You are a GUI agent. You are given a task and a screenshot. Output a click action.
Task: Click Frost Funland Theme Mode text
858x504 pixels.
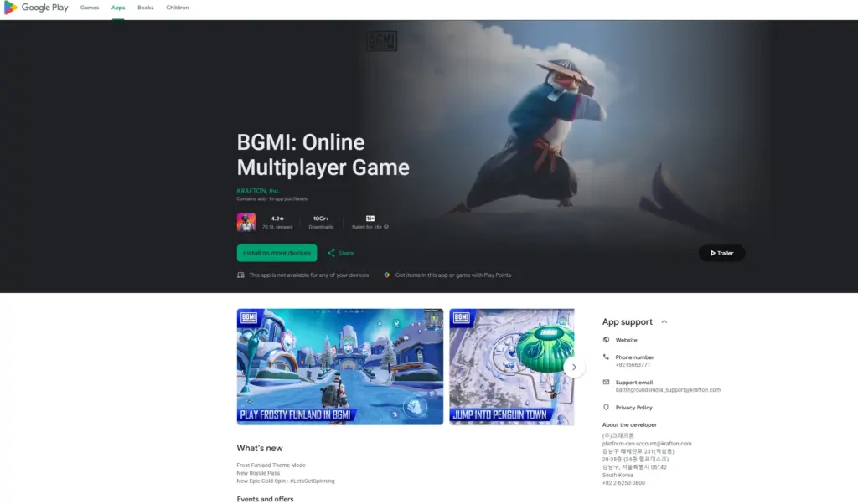(271, 465)
